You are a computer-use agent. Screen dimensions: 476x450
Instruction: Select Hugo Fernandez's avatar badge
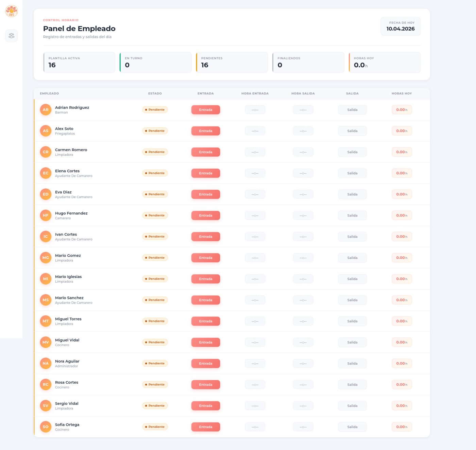tap(46, 215)
